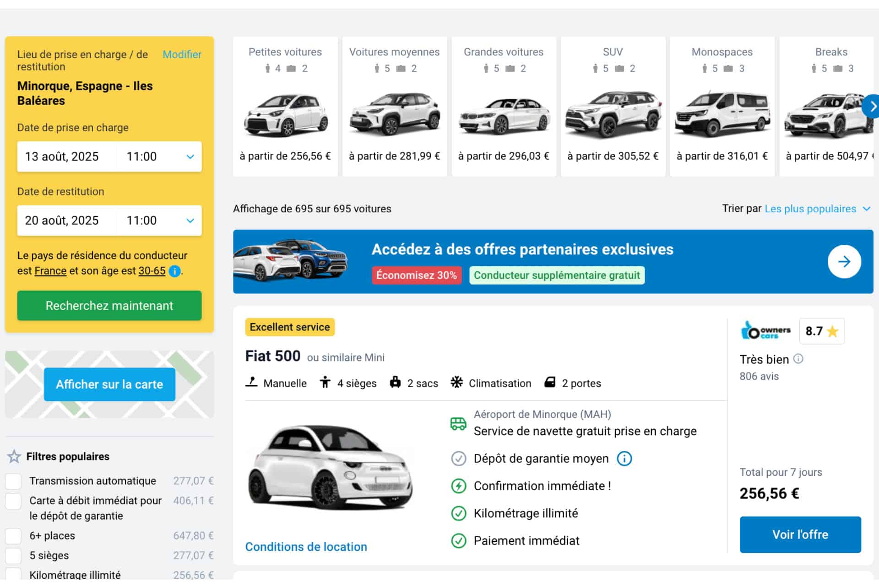This screenshot has height=588, width=879.
Task: Select the Grandes voitures category
Action: tap(504, 106)
